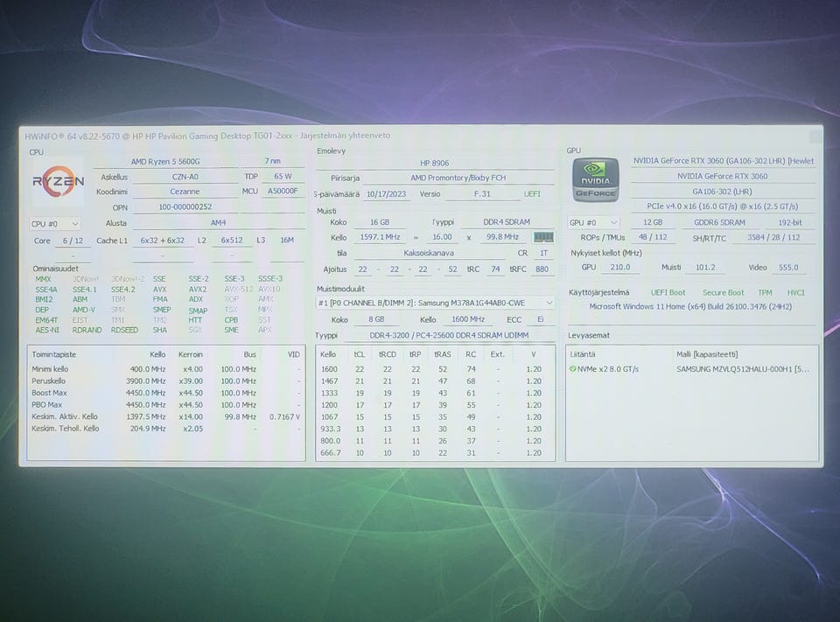Click the 8 GB module size value
The height and width of the screenshot is (622, 840).
(376, 319)
